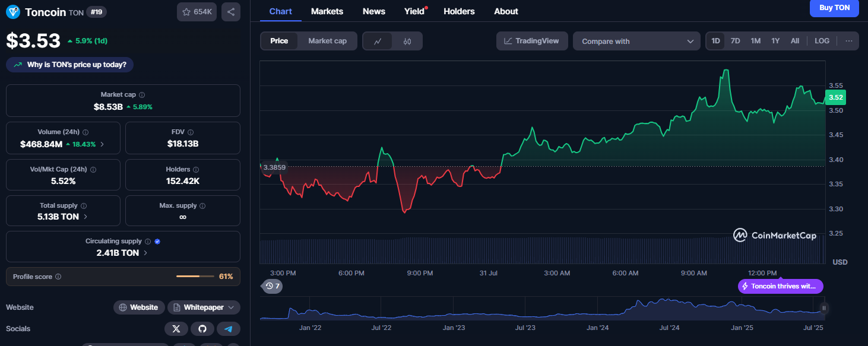Screen dimensions: 868x346
Task: Select candlestick chart type icon
Action: coord(407,42)
